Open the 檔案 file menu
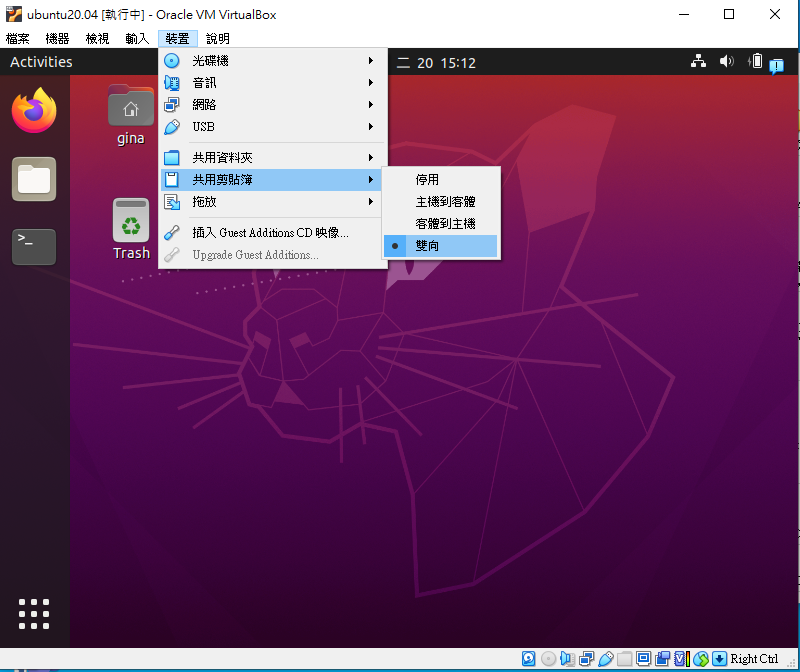Image resolution: width=800 pixels, height=672 pixels. point(17,38)
